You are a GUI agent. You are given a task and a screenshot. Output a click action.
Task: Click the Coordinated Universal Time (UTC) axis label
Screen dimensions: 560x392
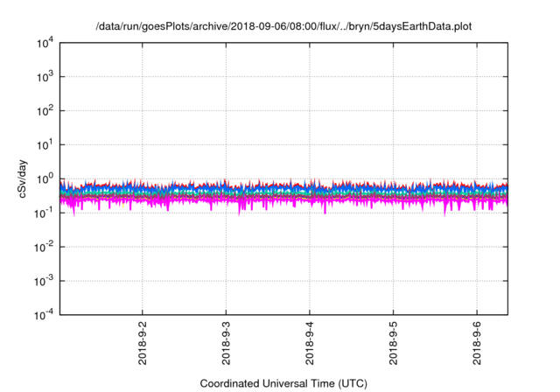284,383
